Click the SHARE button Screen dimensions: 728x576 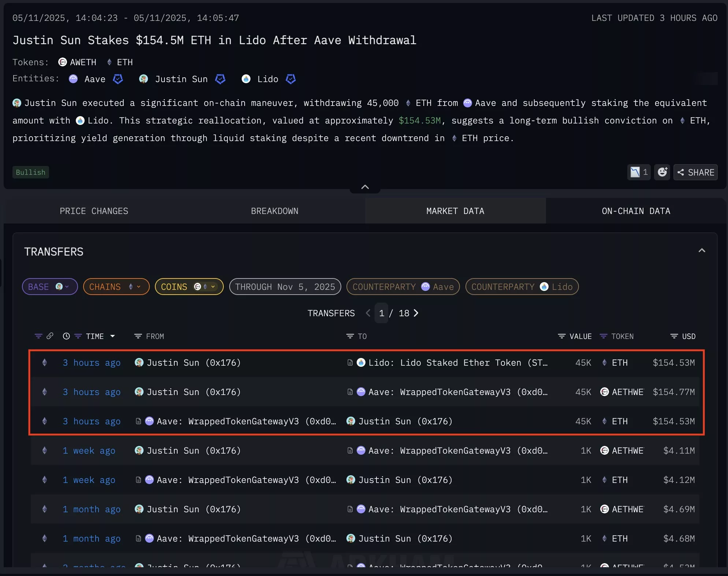(696, 172)
